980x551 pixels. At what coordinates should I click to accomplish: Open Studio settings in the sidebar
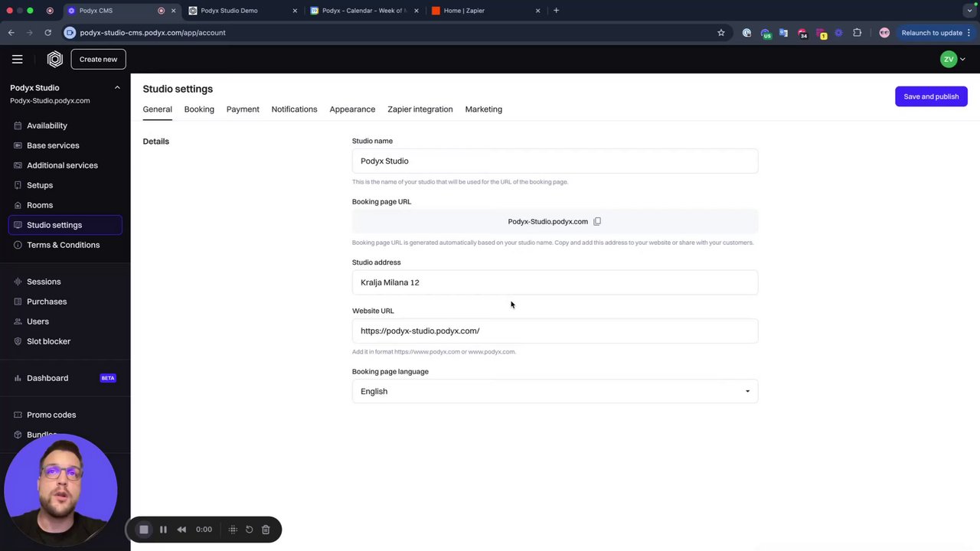pos(65,225)
